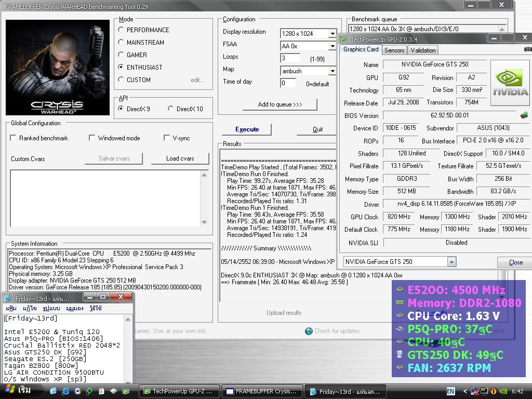Click the Benchmark queue scrollbar up arrow

tap(502, 29)
